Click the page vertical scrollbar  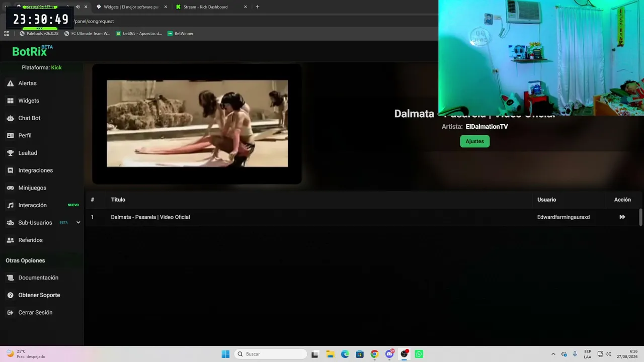pos(640,217)
